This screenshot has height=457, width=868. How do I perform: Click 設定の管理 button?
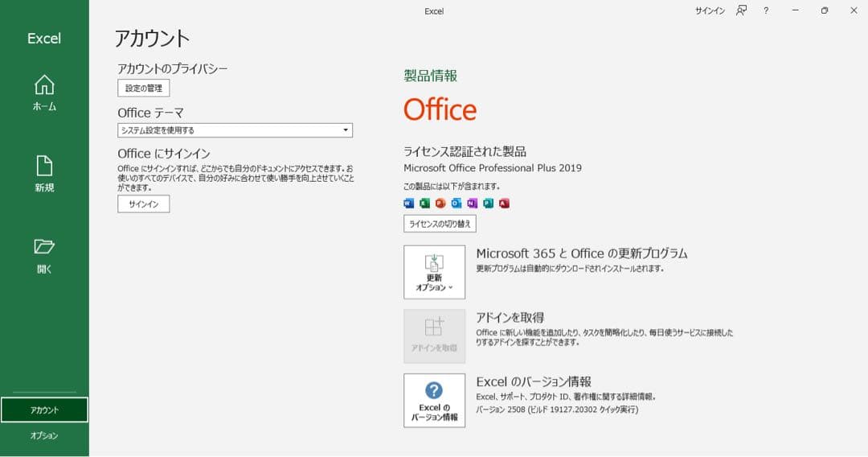[143, 88]
